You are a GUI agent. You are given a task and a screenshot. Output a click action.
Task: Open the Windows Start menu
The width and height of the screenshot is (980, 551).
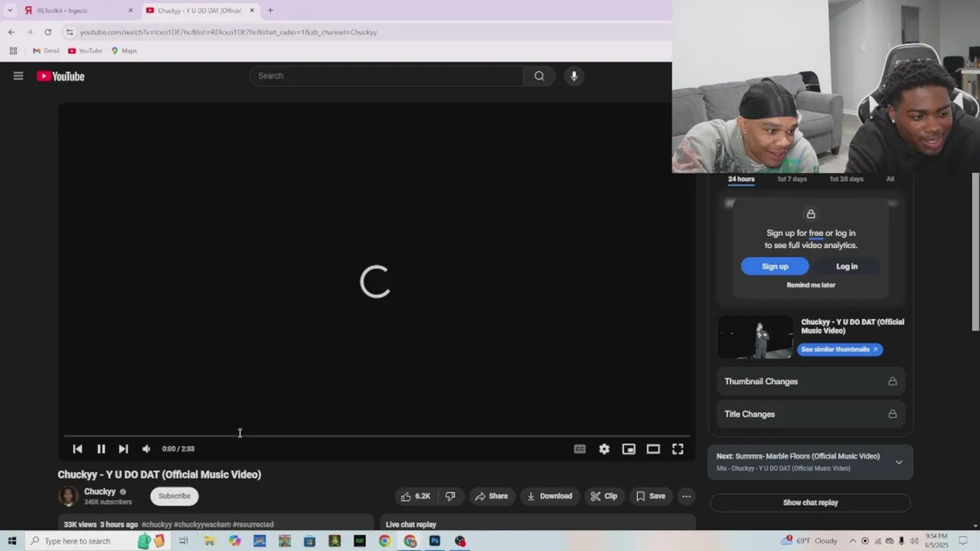11,541
